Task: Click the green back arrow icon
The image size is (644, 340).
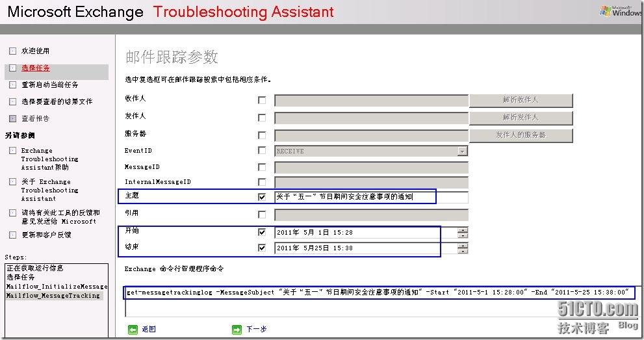Action: pos(133,330)
